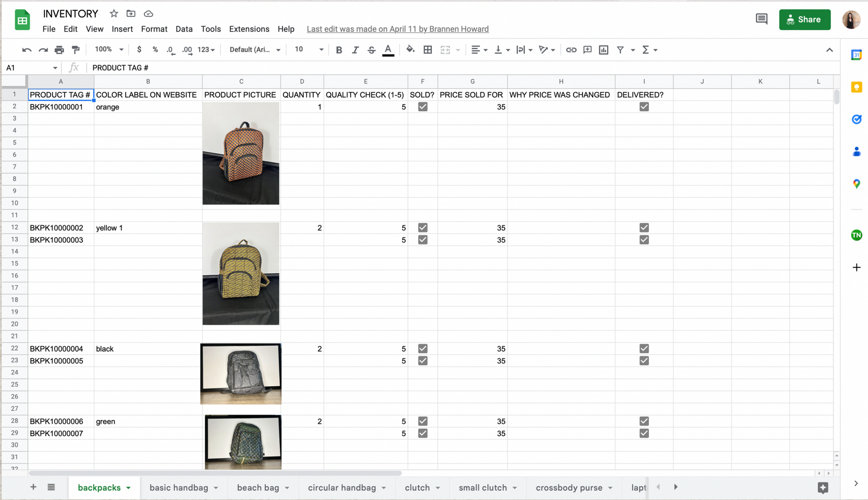This screenshot has width=868, height=500.
Task: Click the Explore button at bottom right
Action: 823,487
